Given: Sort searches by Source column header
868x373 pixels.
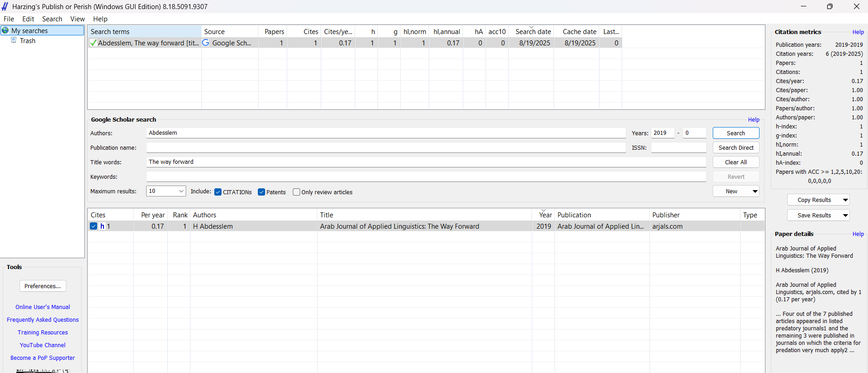Looking at the screenshot, I should [x=230, y=31].
